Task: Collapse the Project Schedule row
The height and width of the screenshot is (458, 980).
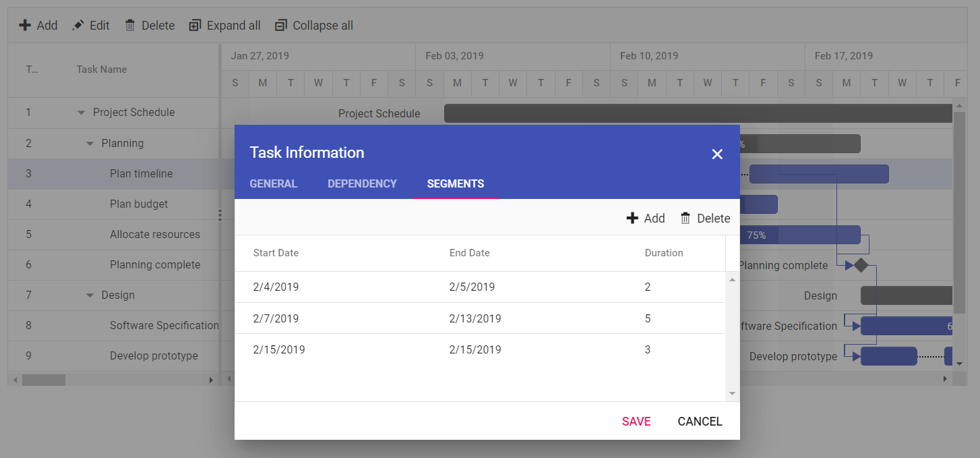Action: [x=82, y=113]
